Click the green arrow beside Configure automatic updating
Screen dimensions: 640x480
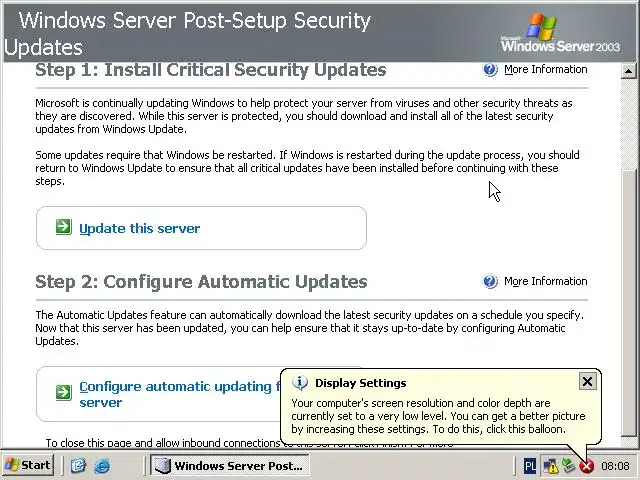point(63,387)
